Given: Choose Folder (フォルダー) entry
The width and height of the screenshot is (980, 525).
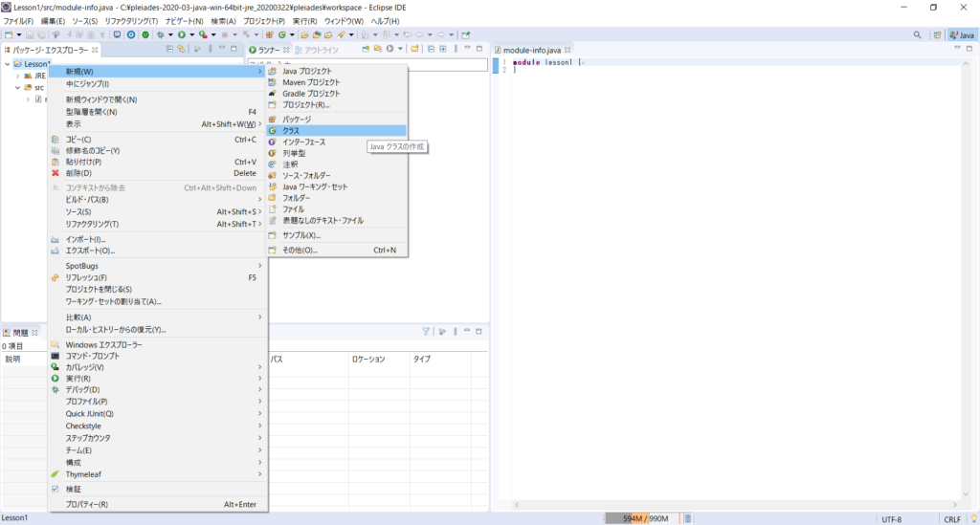Looking at the screenshot, I should [x=337, y=198].
